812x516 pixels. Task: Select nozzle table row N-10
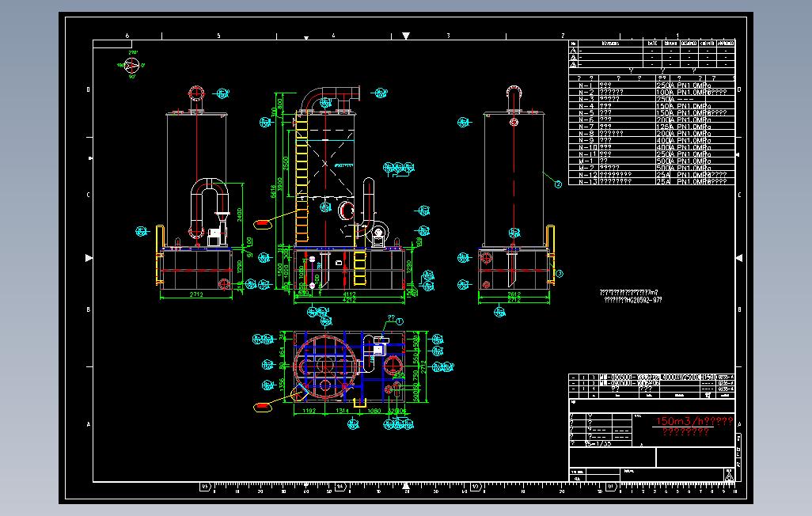coord(651,147)
